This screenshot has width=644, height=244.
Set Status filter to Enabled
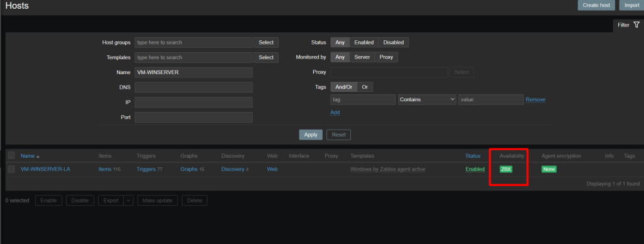tap(364, 42)
